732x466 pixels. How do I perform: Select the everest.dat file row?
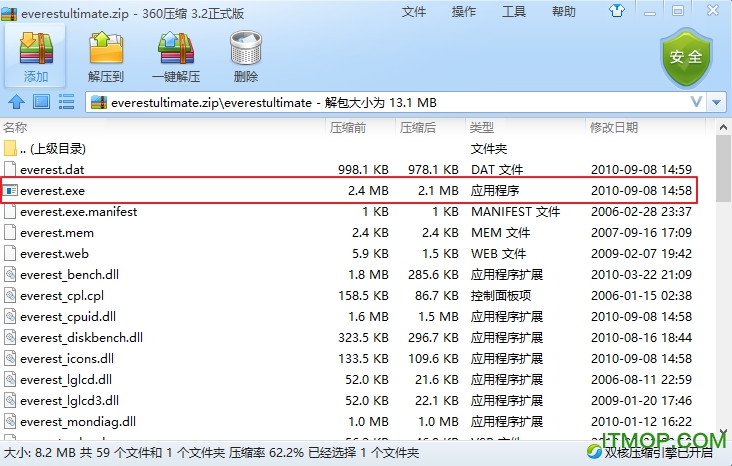(349, 169)
